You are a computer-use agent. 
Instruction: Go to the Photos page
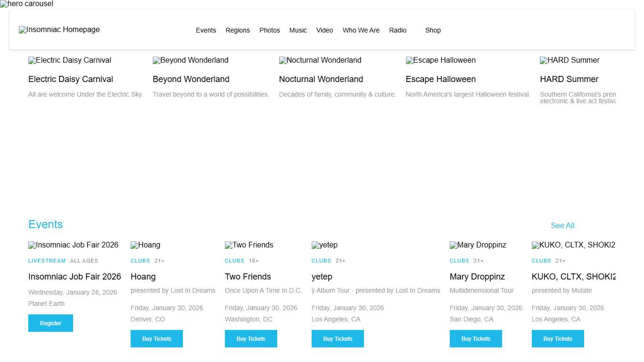click(x=270, y=30)
